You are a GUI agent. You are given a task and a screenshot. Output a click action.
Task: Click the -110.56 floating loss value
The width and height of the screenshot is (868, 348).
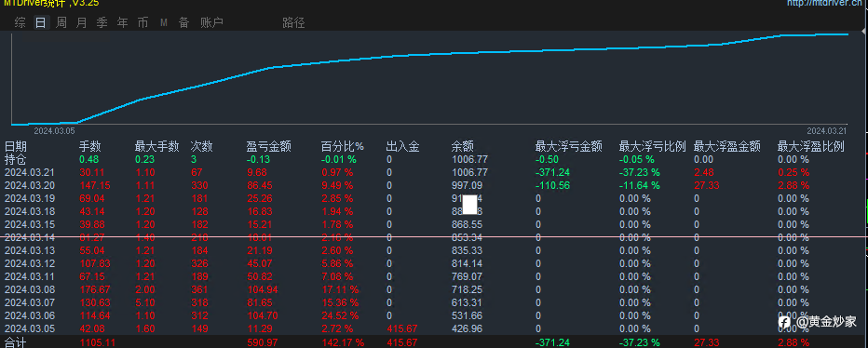(x=552, y=185)
